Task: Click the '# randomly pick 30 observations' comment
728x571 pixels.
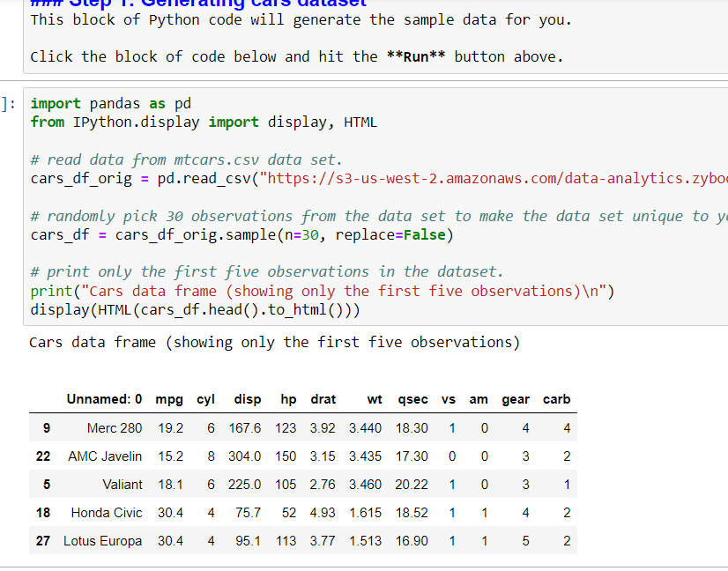Action: (379, 216)
